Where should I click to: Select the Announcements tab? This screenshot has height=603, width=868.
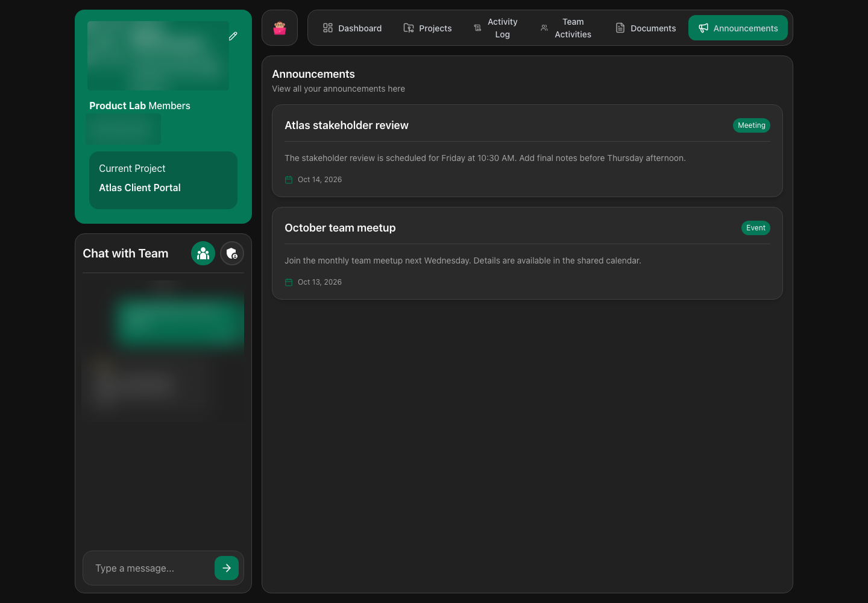tap(738, 28)
